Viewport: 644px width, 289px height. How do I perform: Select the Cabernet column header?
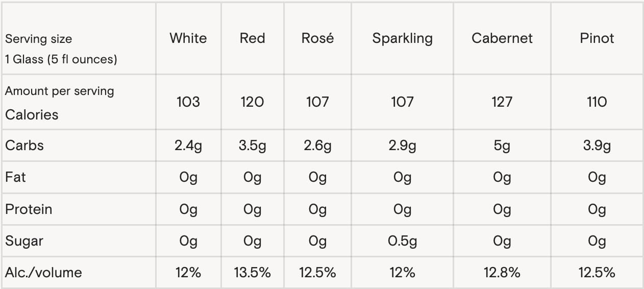[x=502, y=38]
